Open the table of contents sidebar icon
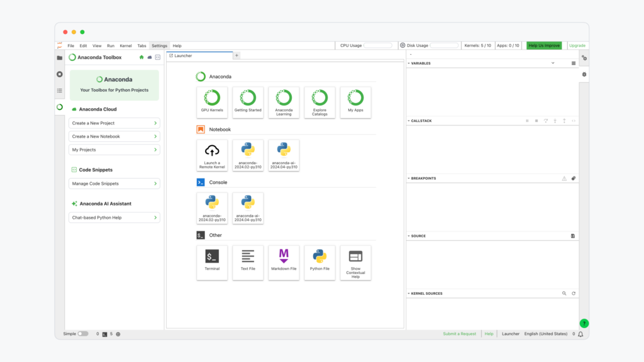Screen dimensions: 644x362 pos(60,90)
